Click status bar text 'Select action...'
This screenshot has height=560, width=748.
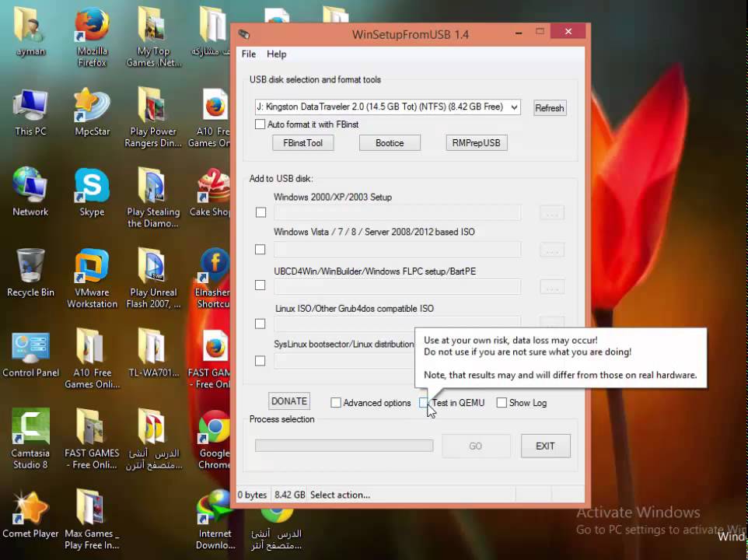340,495
